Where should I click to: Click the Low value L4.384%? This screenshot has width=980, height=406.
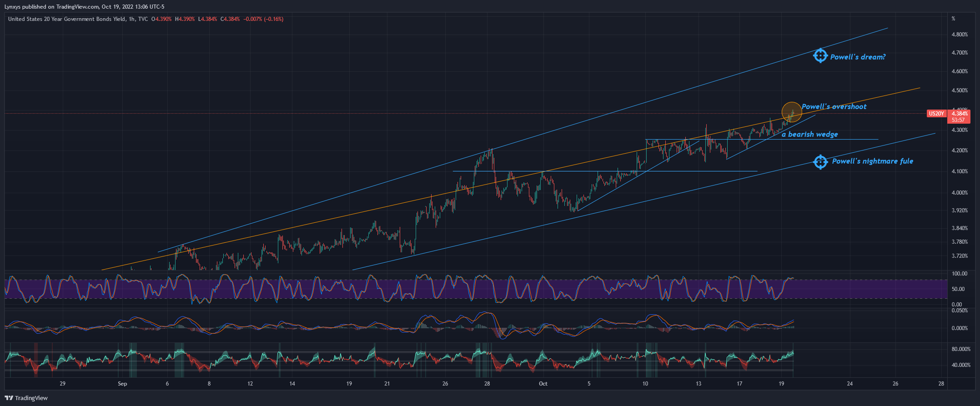coord(208,19)
